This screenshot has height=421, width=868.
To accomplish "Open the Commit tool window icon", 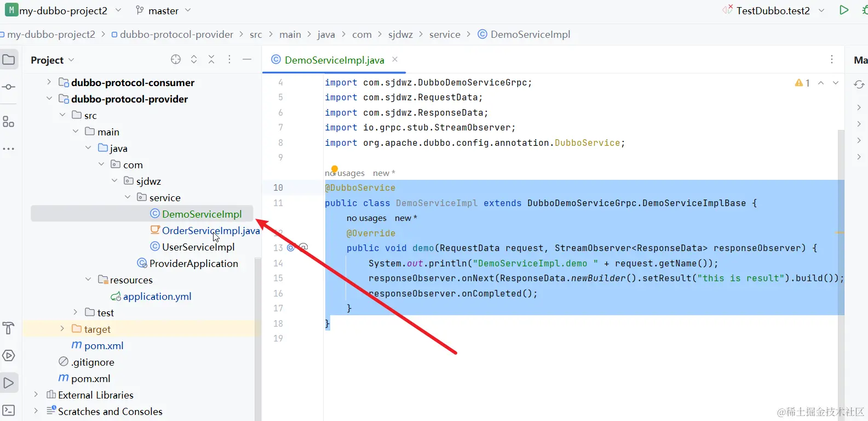I will pos(9,87).
